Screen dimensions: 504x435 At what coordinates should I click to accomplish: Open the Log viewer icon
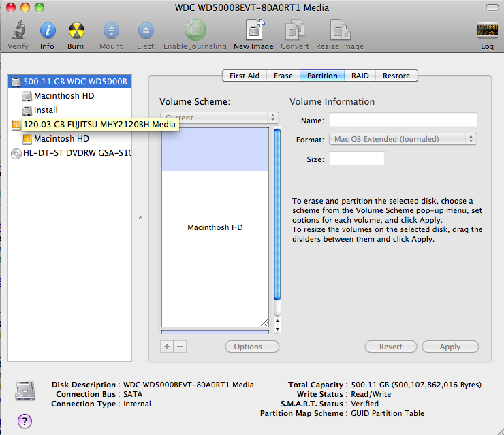click(487, 31)
